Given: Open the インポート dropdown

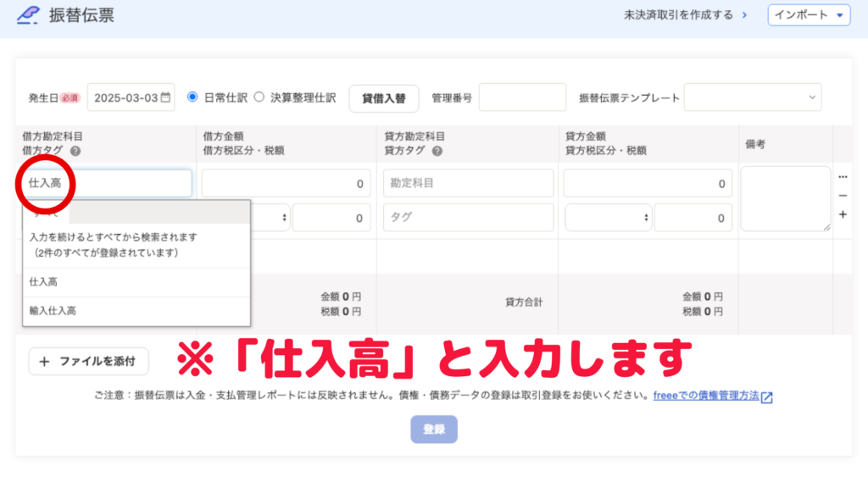Looking at the screenshot, I should click(809, 15).
